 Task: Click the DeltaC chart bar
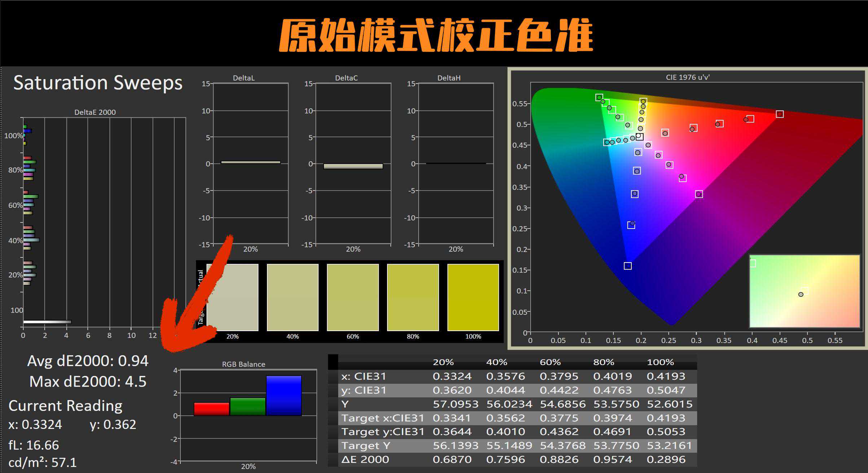point(353,166)
